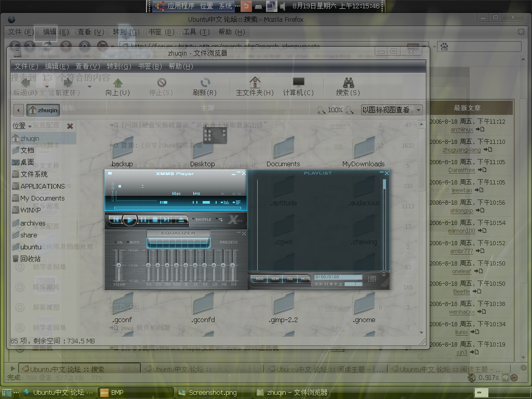The height and width of the screenshot is (399, 532).
Task: Skip to previous track in XMMS
Action: coord(116,220)
